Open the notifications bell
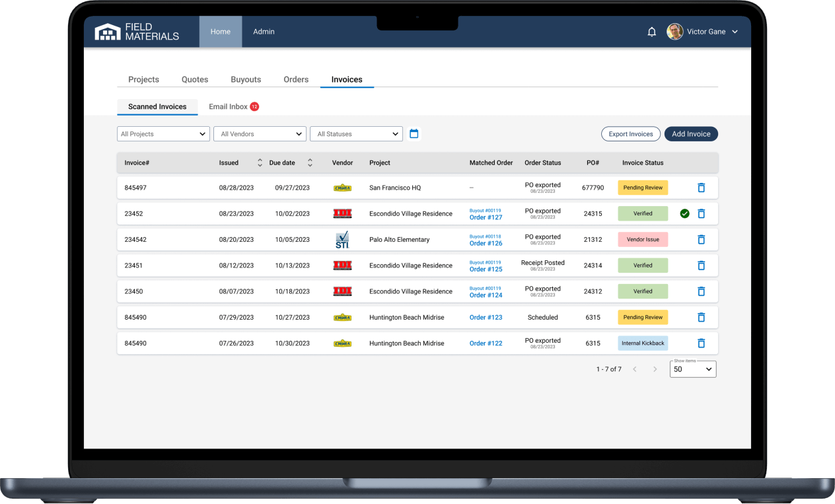 click(651, 31)
